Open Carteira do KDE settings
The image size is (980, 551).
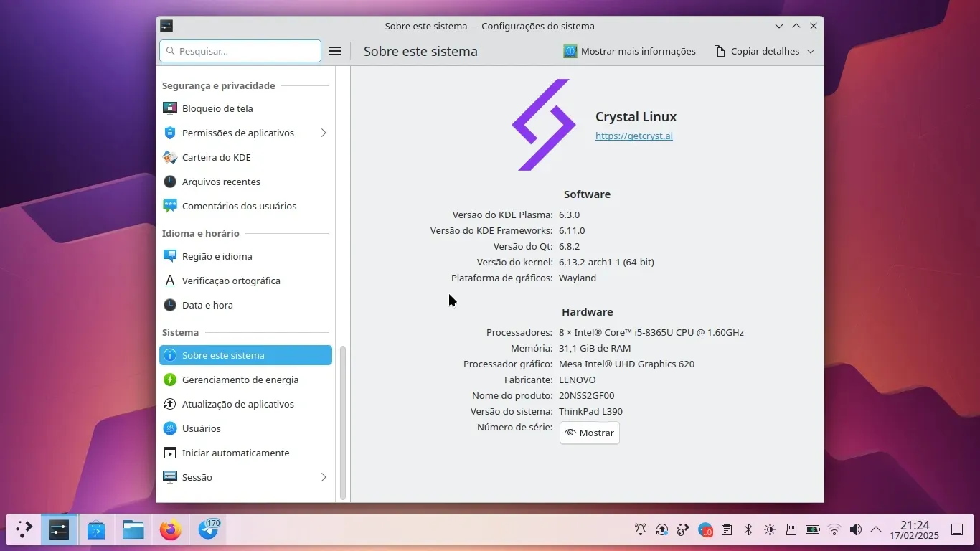tap(216, 157)
